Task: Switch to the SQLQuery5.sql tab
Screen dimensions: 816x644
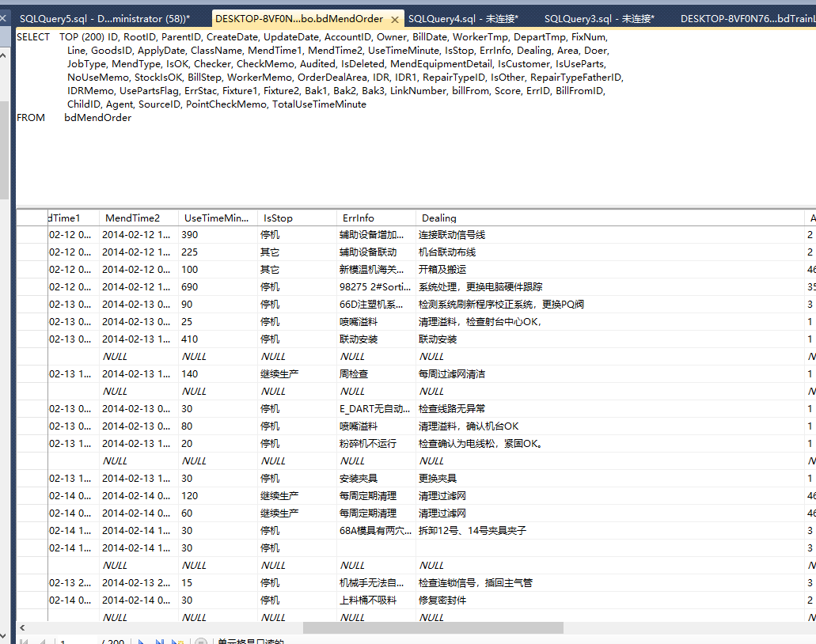Action: click(x=104, y=18)
